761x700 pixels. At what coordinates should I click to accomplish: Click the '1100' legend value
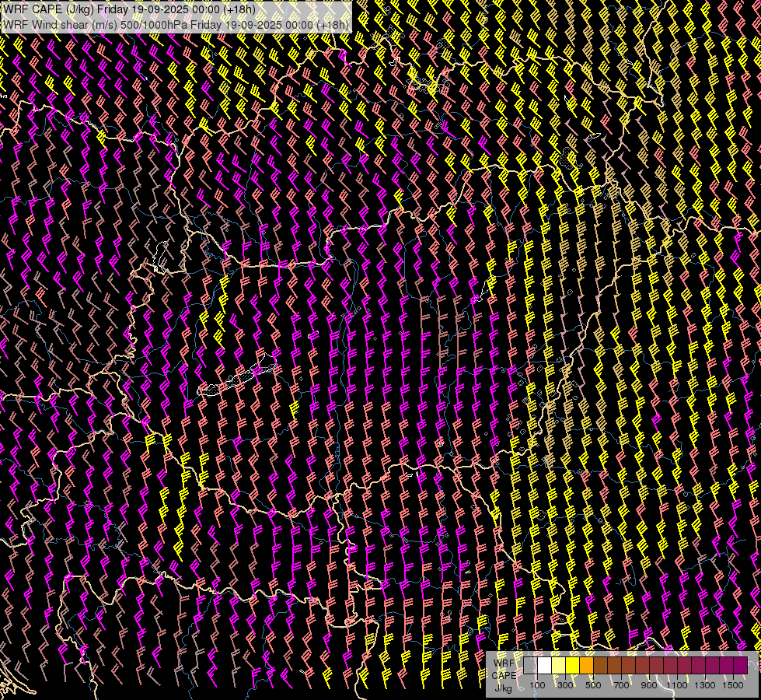click(676, 685)
